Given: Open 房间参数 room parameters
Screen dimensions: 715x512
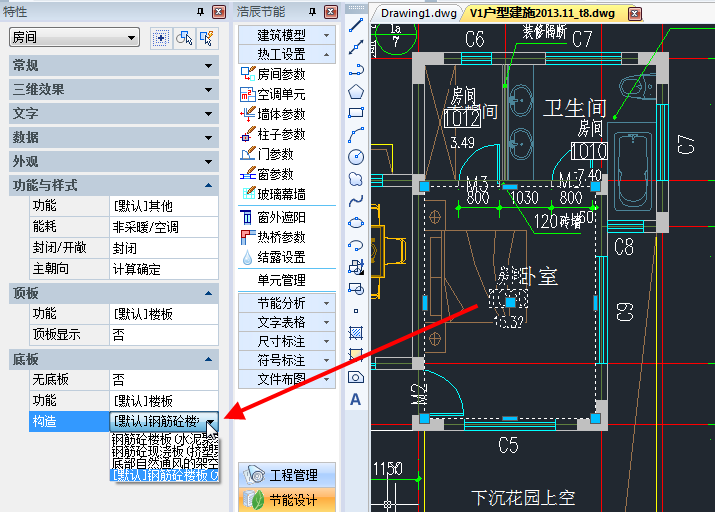Looking at the screenshot, I should coord(273,74).
